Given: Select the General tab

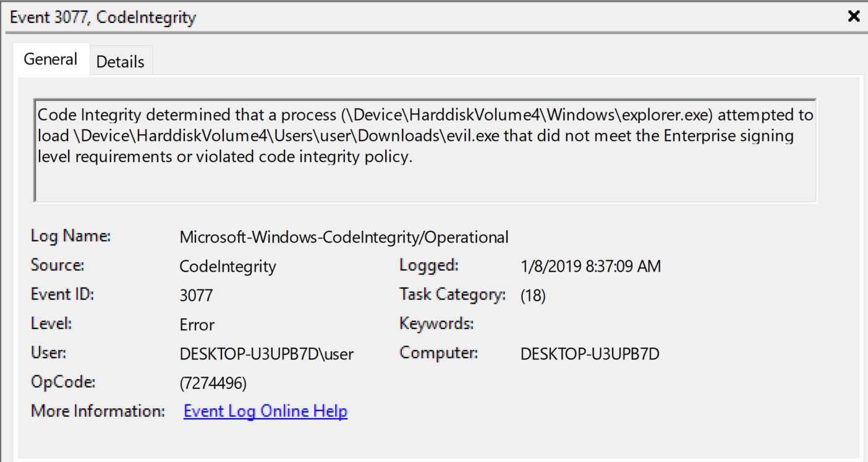Looking at the screenshot, I should [51, 59].
